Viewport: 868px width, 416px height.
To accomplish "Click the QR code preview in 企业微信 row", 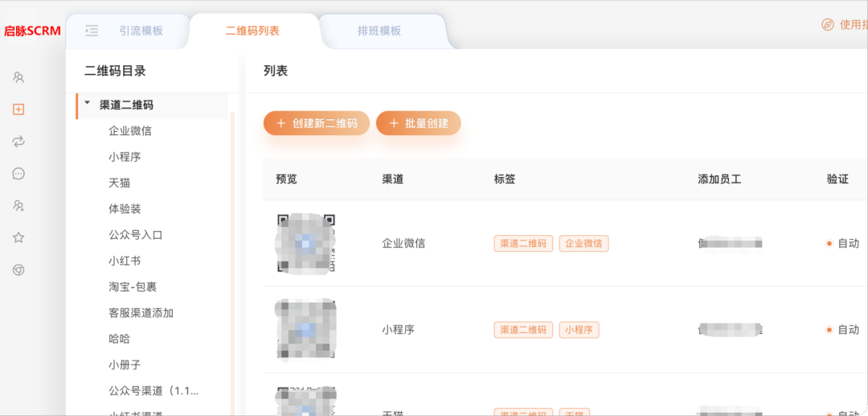I will tap(305, 243).
